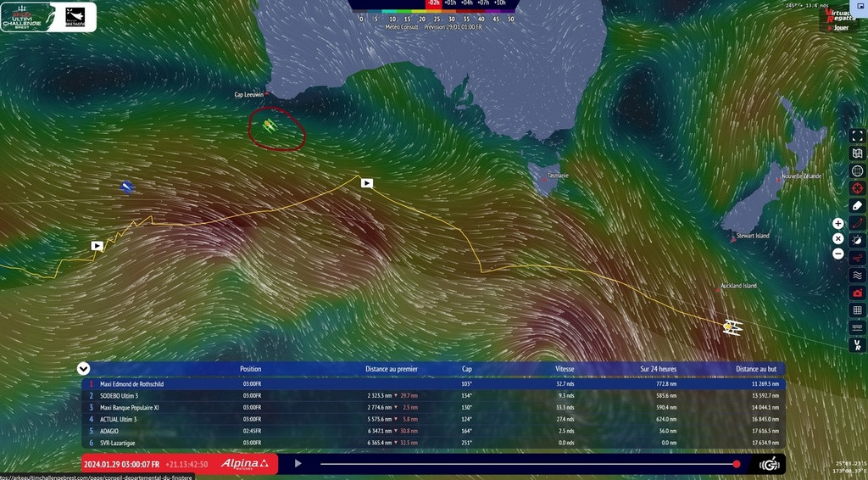Select the SODEBO Ultim 3 row
The height and width of the screenshot is (480, 868).
[433, 396]
